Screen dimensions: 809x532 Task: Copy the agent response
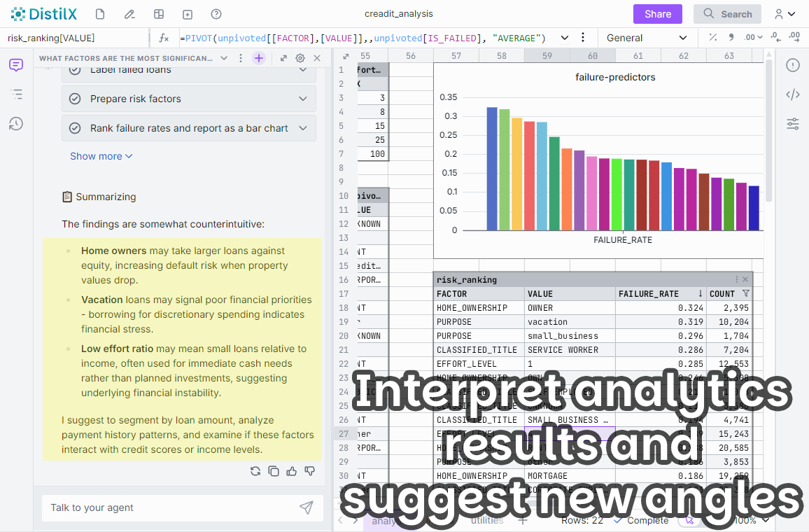tap(274, 471)
